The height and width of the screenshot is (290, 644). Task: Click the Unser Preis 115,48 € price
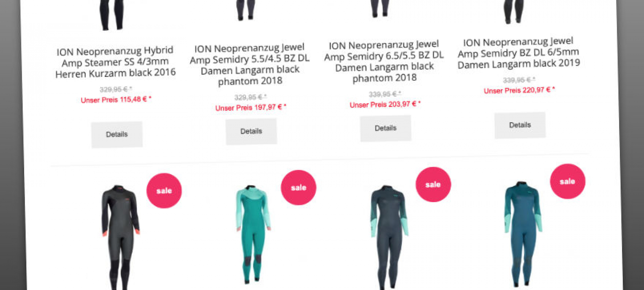tap(116, 100)
